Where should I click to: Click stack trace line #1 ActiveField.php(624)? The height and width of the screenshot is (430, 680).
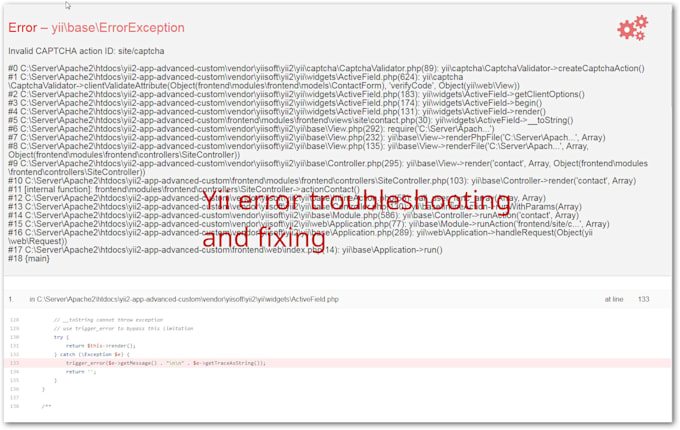click(x=264, y=81)
